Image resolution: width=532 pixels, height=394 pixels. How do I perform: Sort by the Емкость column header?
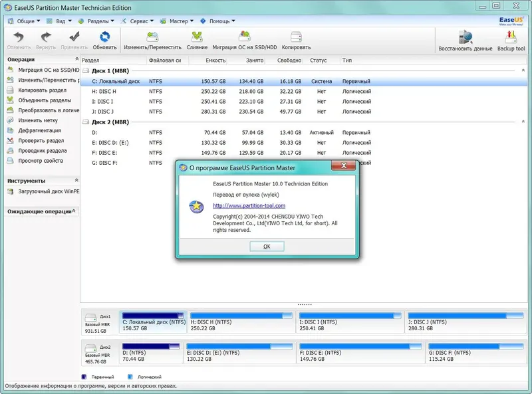click(x=208, y=60)
